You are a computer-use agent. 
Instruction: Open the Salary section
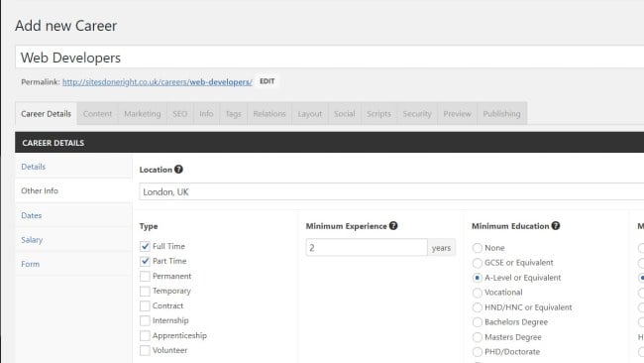[x=73, y=240]
